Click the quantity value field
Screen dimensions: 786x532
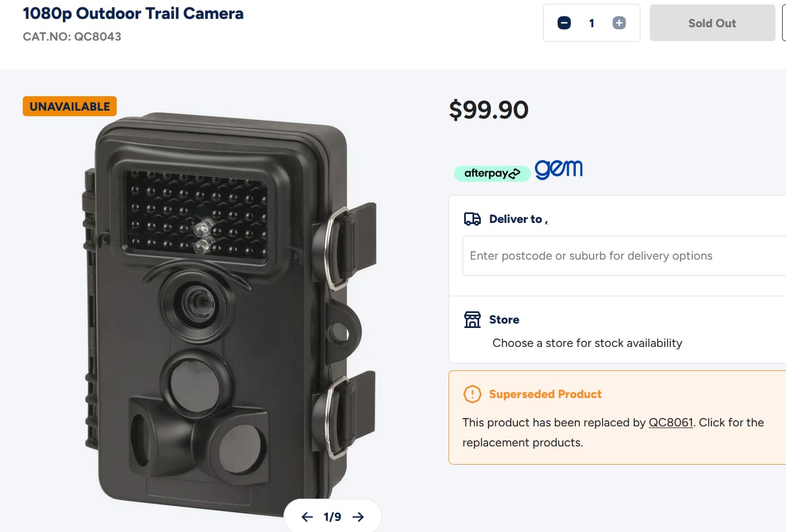pyautogui.click(x=591, y=23)
